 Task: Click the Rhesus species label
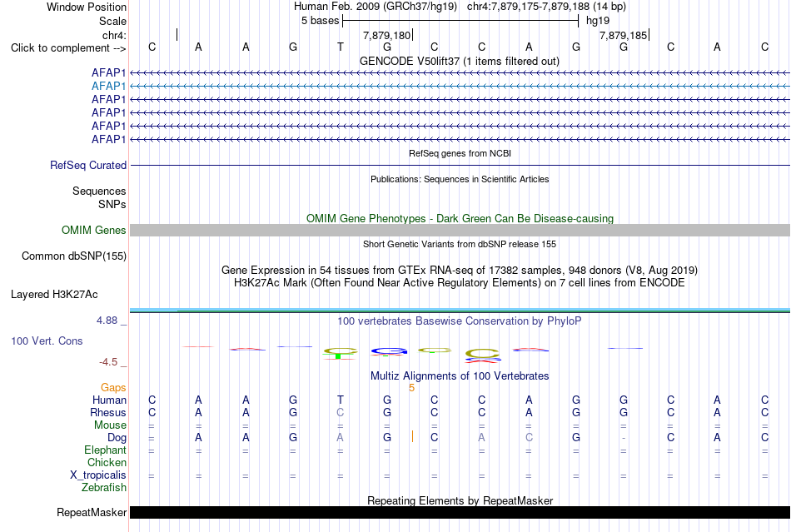pos(108,412)
